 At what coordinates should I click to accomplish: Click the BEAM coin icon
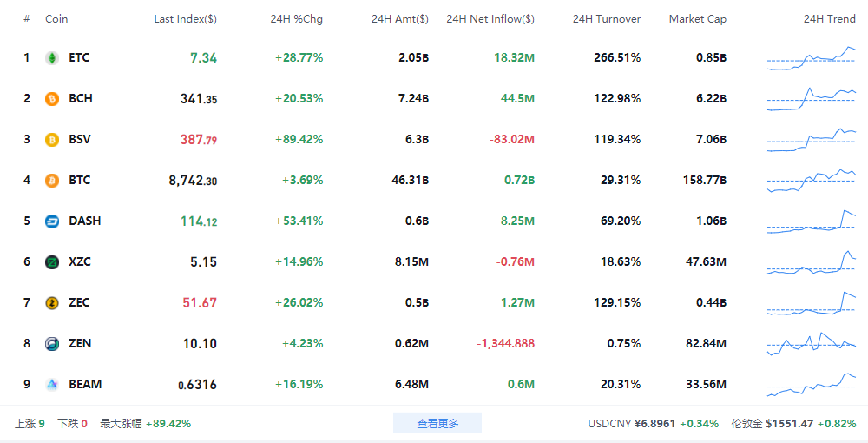pos(52,385)
